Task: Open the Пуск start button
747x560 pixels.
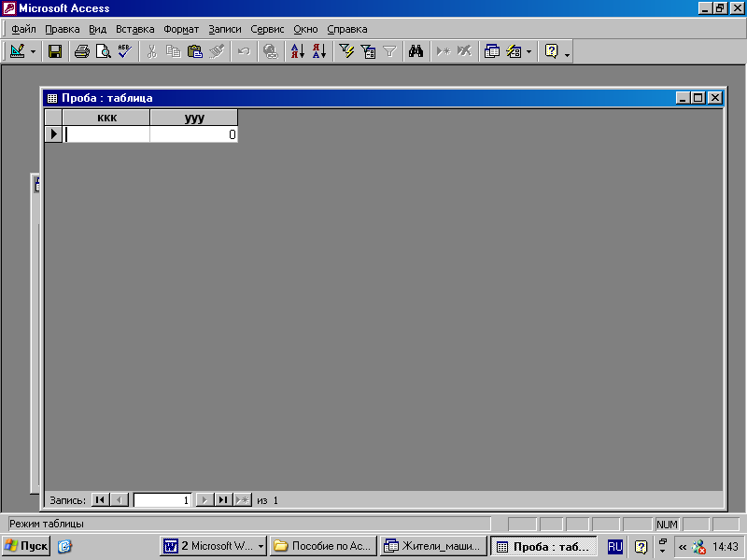Action: pos(26,546)
